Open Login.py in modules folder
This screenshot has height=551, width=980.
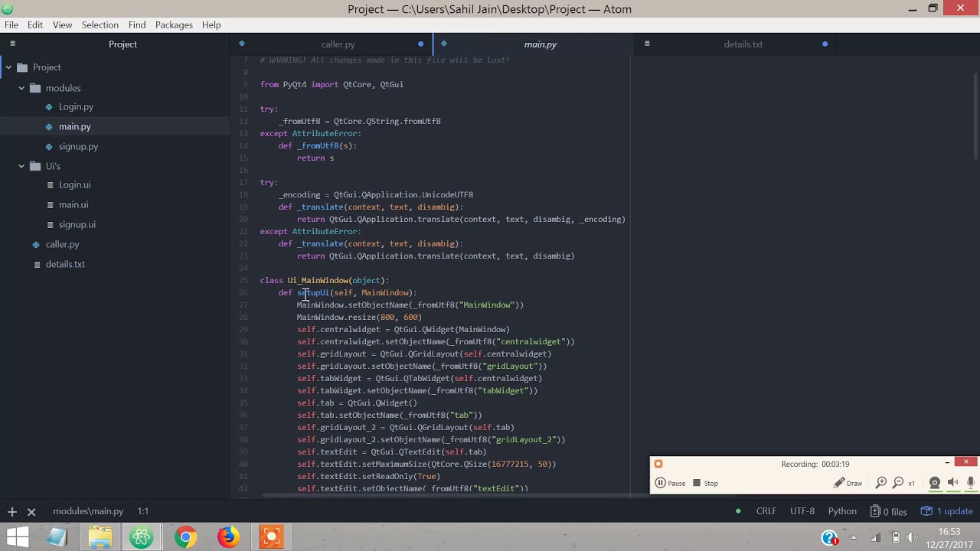(76, 107)
